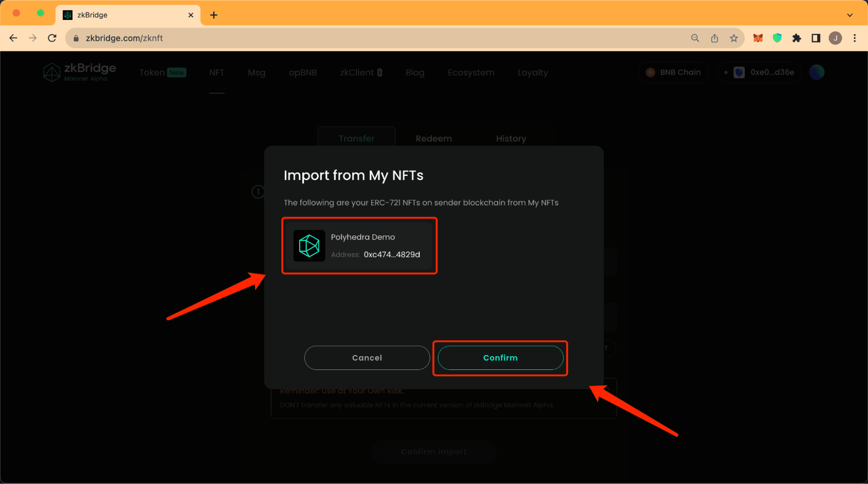
Task: Click the share icon in the address bar
Action: 714,38
